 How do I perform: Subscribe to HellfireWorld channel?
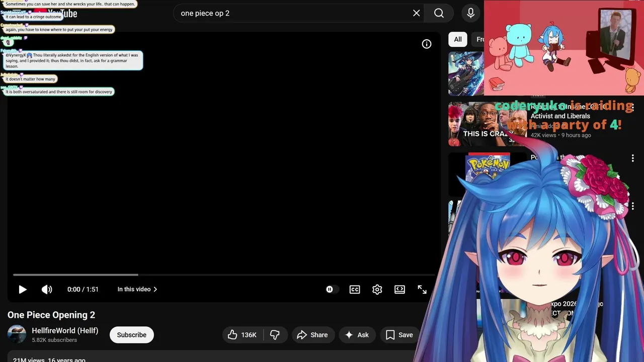coord(132,335)
